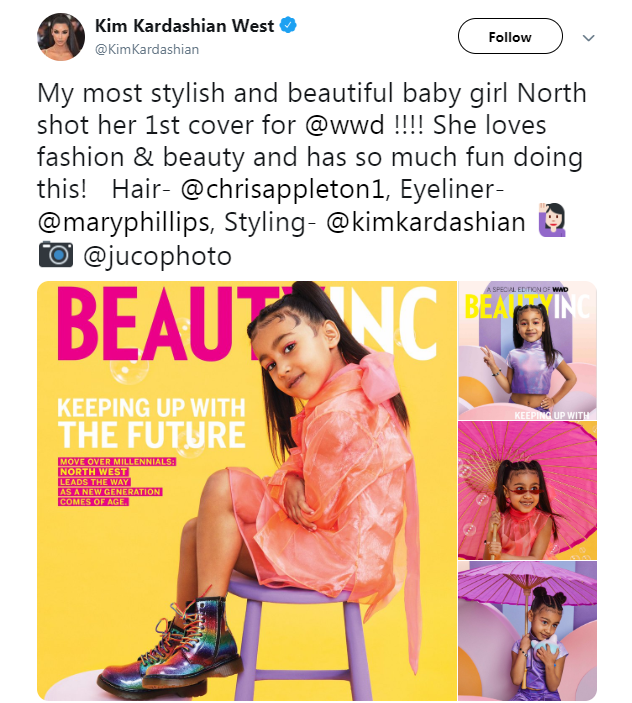Open the purple umbrella photo thumbnail
The width and height of the screenshot is (632, 703).
528,631
